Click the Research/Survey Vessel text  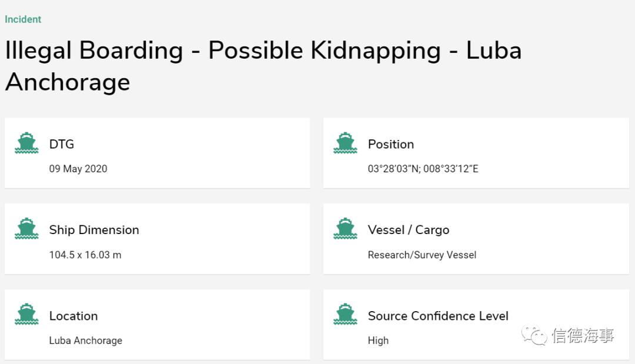[422, 255]
